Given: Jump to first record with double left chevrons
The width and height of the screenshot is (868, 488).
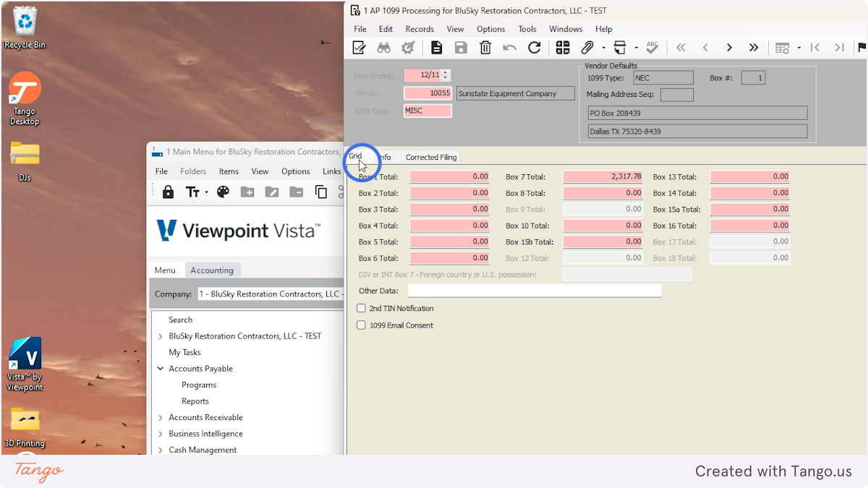Looking at the screenshot, I should pyautogui.click(x=681, y=48).
